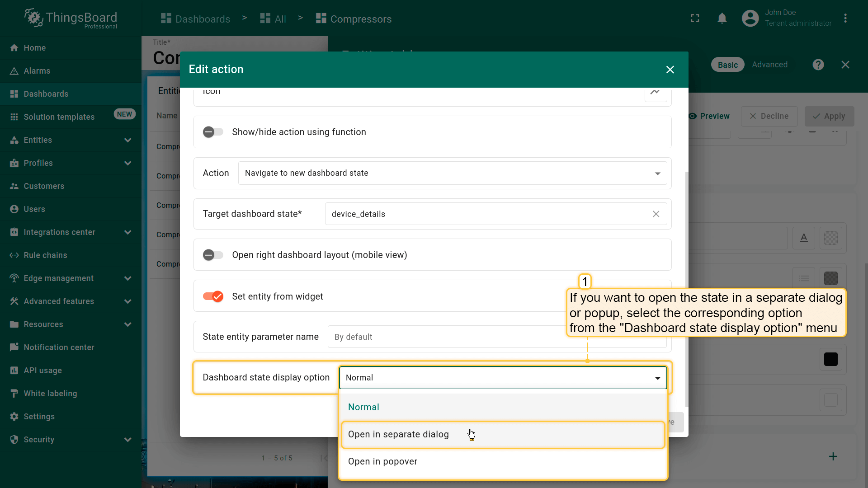Enable Show/hide action using function toggle
This screenshot has height=488, width=868.
213,132
